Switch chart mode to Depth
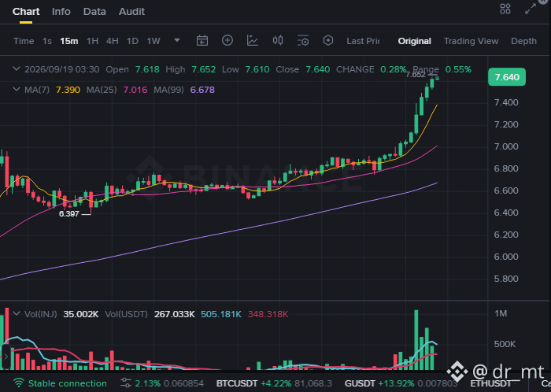The height and width of the screenshot is (392, 551). coord(523,41)
